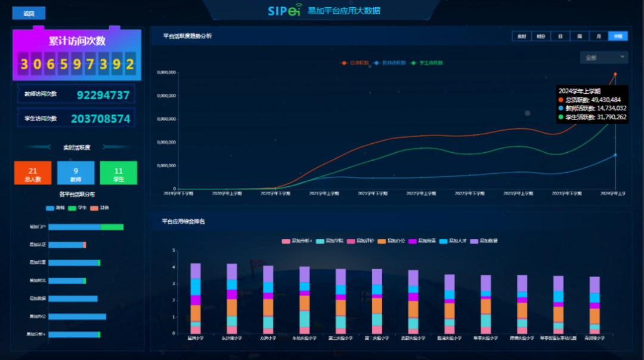Viewport: 644px width, 360px height.
Task: Toggle the 总活跃数 line legend
Action: point(355,63)
